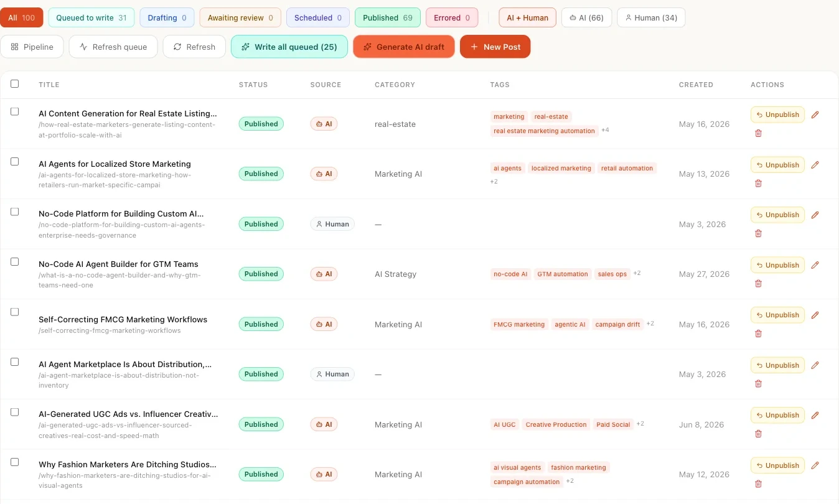The width and height of the screenshot is (839, 504).
Task: Click the Refresh queue button
Action: [x=113, y=47]
